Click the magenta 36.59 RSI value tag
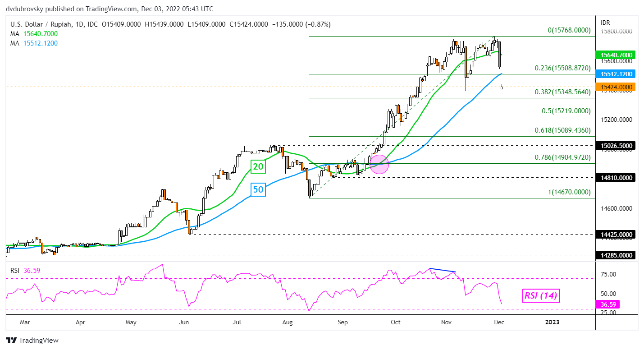The height and width of the screenshot is (350, 644). tap(607, 305)
